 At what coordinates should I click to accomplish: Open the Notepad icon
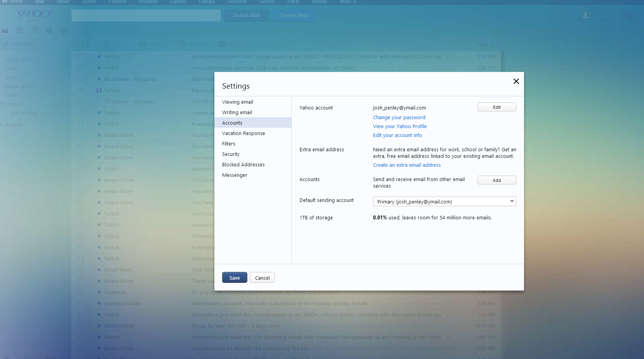(x=49, y=31)
